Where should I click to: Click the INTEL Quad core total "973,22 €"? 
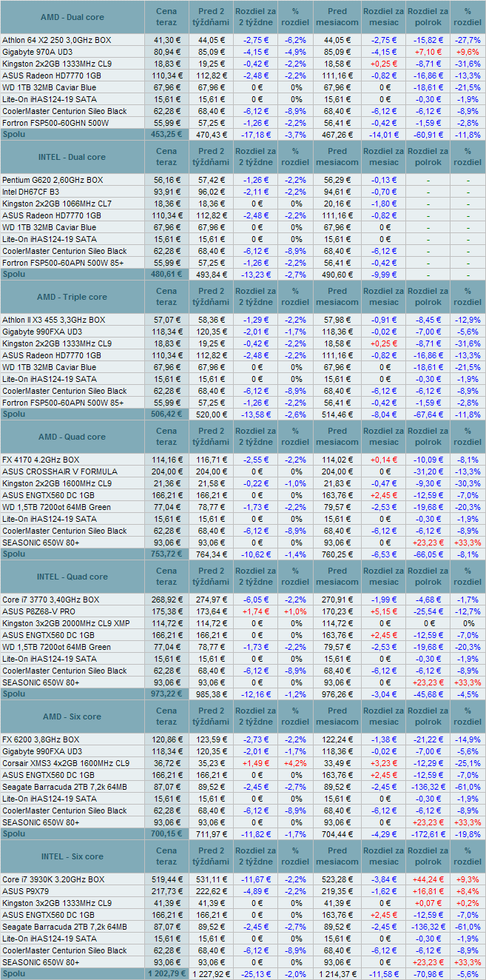coord(166,694)
